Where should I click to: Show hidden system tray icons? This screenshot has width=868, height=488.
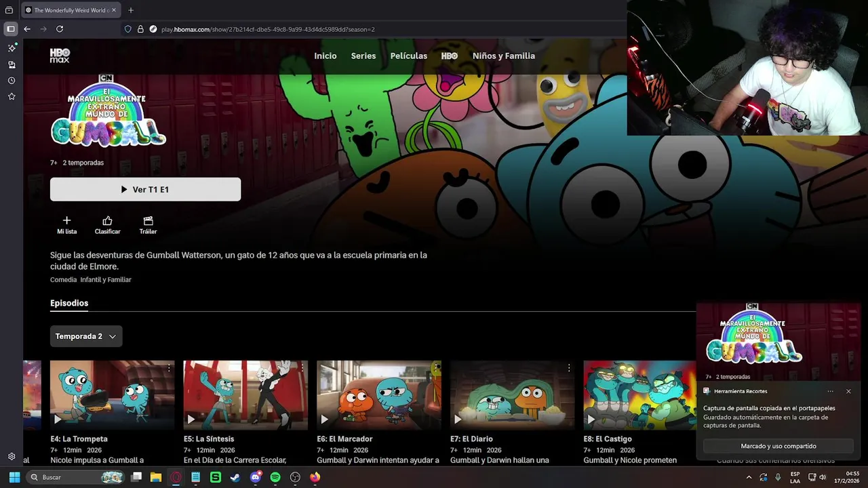749,477
